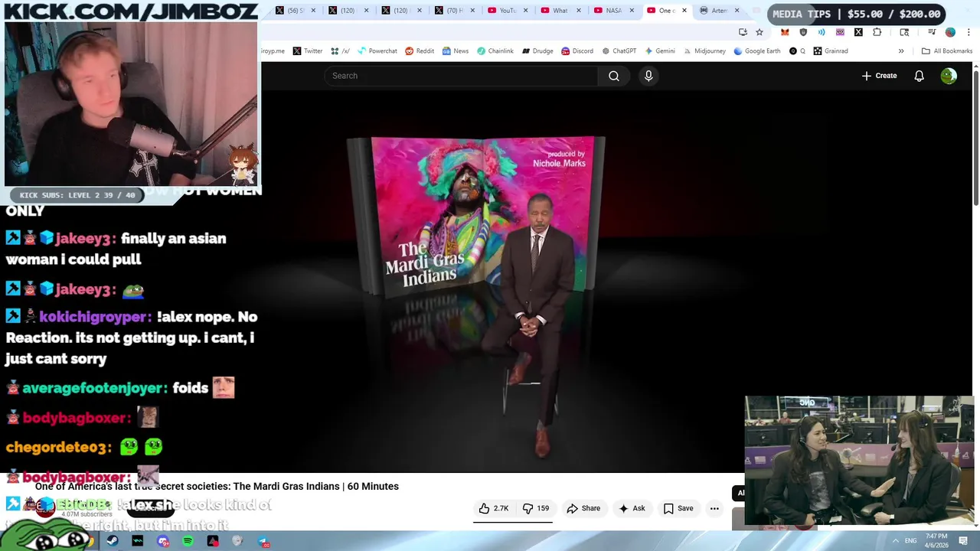Open the waveform app in taskbar
This screenshot has width=980, height=551.
pyautogui.click(x=138, y=541)
